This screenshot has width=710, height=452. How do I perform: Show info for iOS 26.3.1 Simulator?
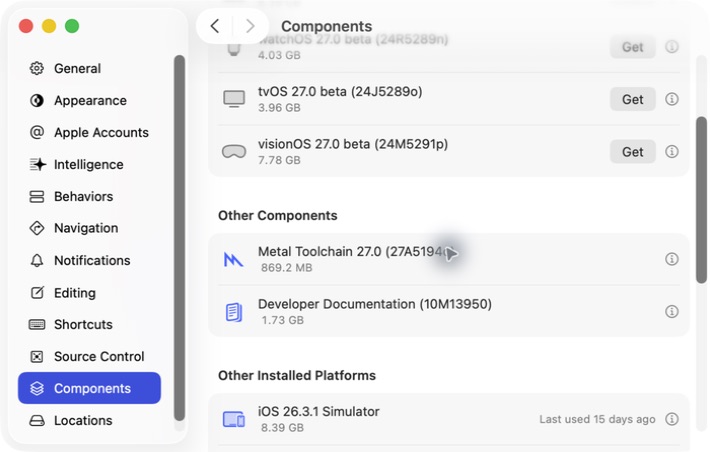pyautogui.click(x=672, y=419)
